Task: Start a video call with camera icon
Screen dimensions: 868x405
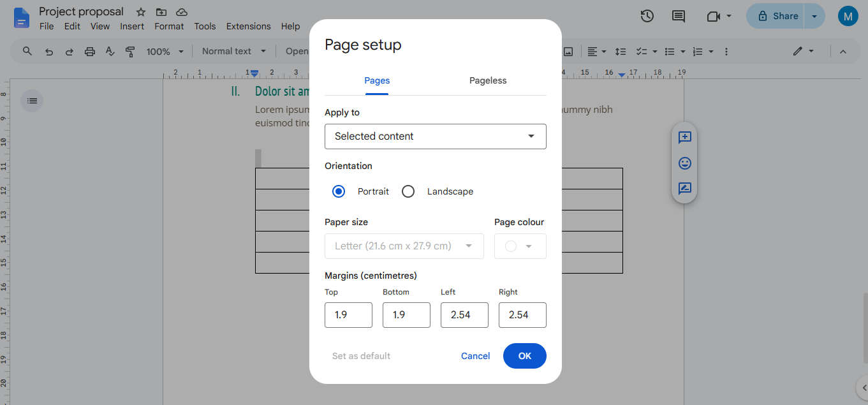Action: coord(713,17)
